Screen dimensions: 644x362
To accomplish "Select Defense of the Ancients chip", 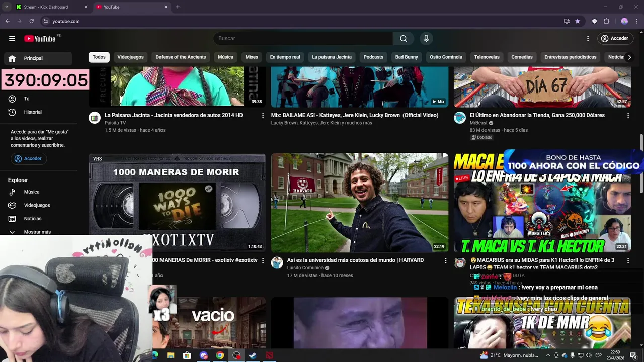I will (181, 57).
